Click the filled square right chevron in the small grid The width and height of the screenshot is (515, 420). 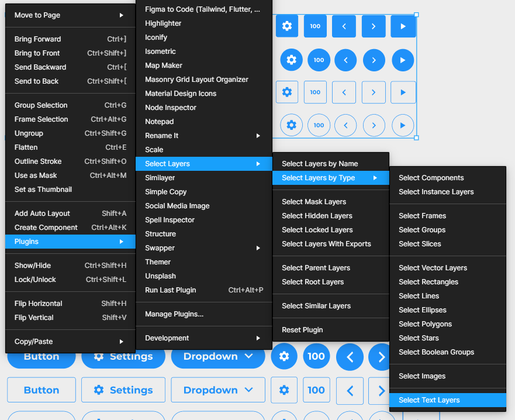(374, 26)
